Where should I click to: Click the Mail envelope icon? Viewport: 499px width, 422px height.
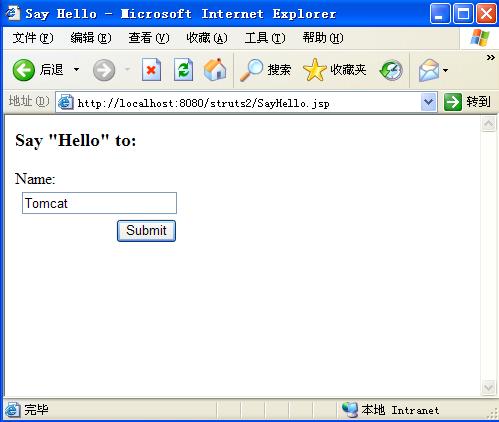tap(429, 70)
